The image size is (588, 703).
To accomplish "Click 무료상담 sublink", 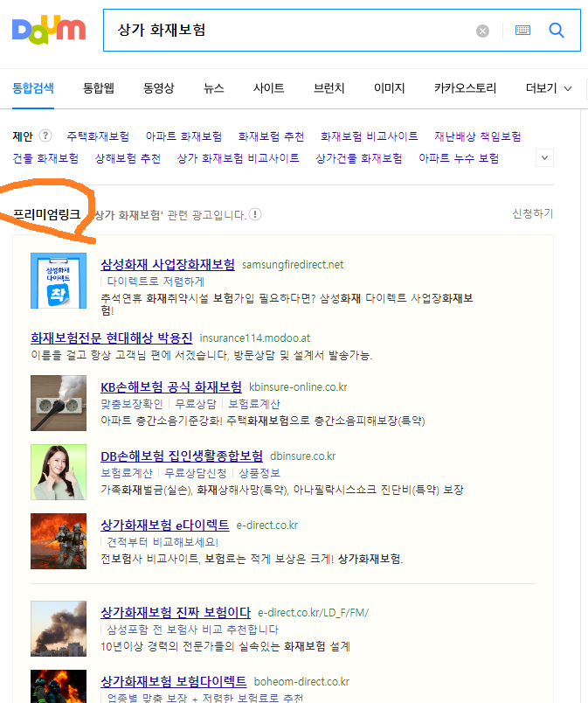I will [x=196, y=404].
